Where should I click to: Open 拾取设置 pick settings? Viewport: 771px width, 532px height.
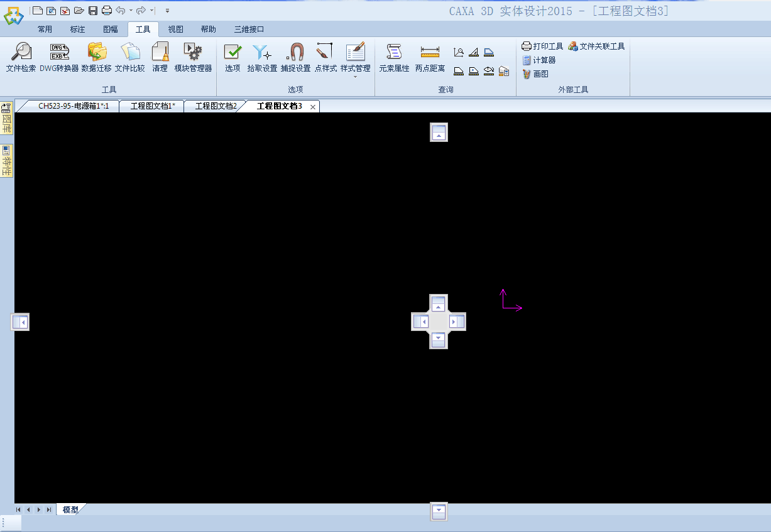click(x=262, y=57)
